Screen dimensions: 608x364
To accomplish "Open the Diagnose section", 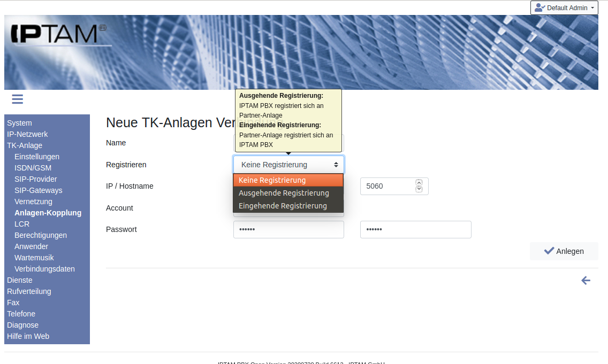I will pyautogui.click(x=22, y=325).
